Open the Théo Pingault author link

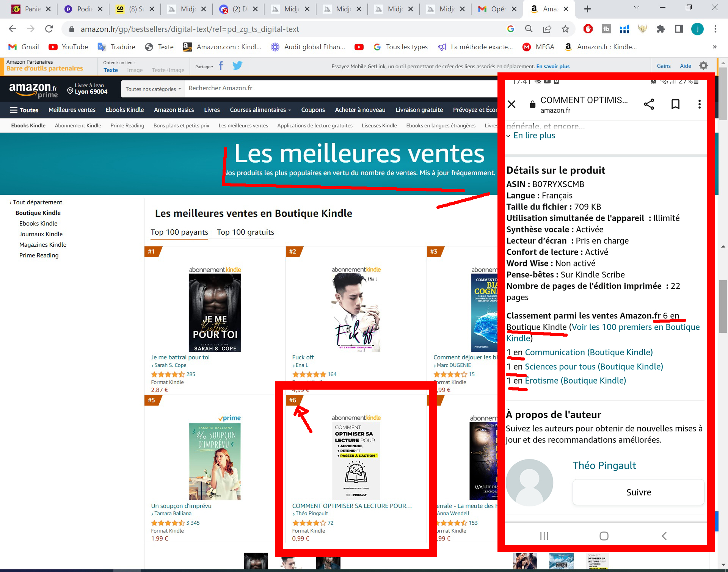(312, 513)
